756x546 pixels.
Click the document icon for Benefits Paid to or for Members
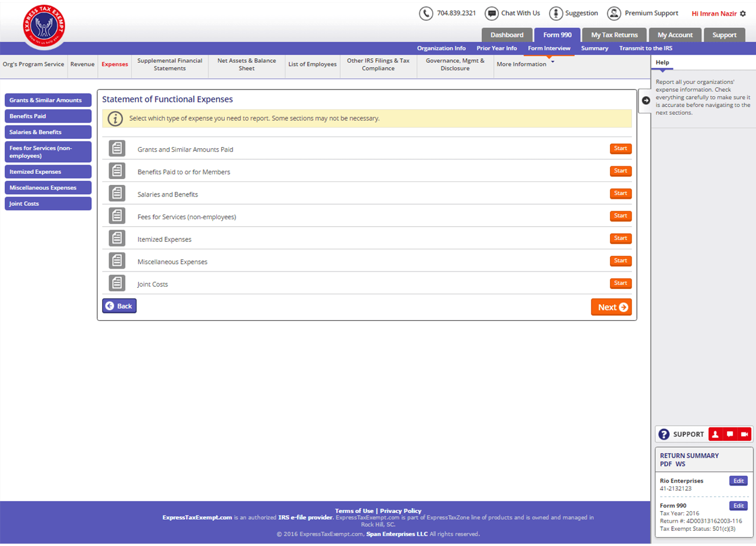[117, 171]
